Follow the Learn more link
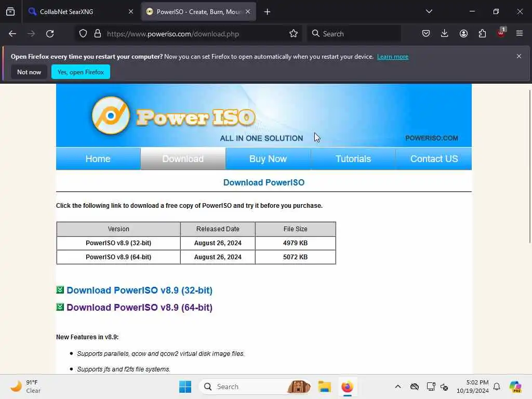This screenshot has height=399, width=532. tap(393, 57)
